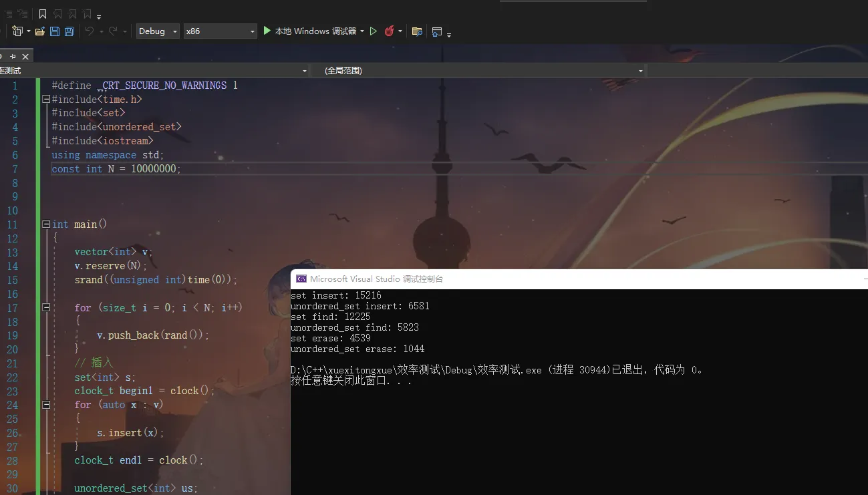Click the 效率测试.exe exit message line

498,370
